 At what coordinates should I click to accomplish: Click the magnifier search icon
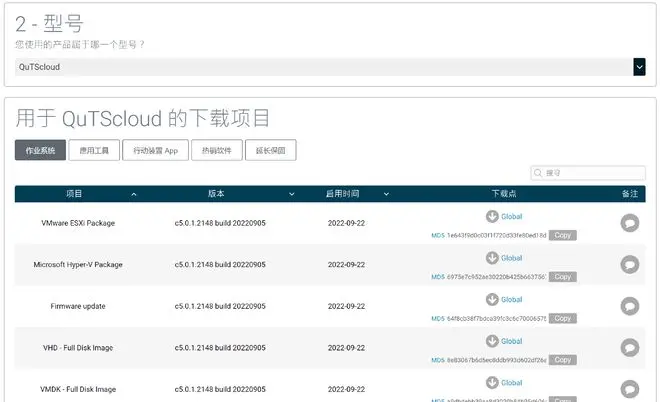(538, 173)
